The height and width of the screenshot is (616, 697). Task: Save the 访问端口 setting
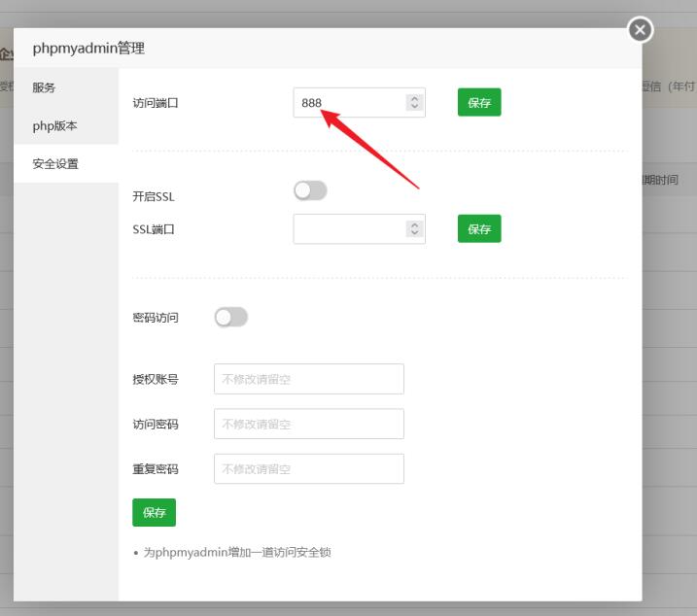(479, 102)
